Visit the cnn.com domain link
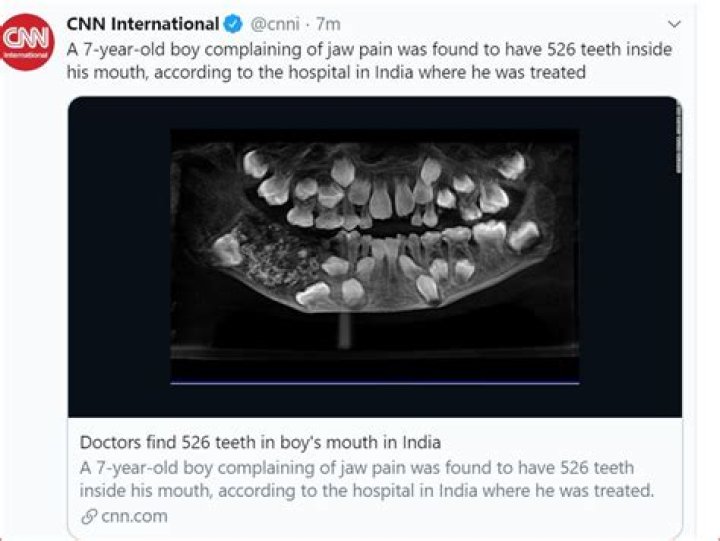Viewport: 720px width, 541px height. click(134, 516)
